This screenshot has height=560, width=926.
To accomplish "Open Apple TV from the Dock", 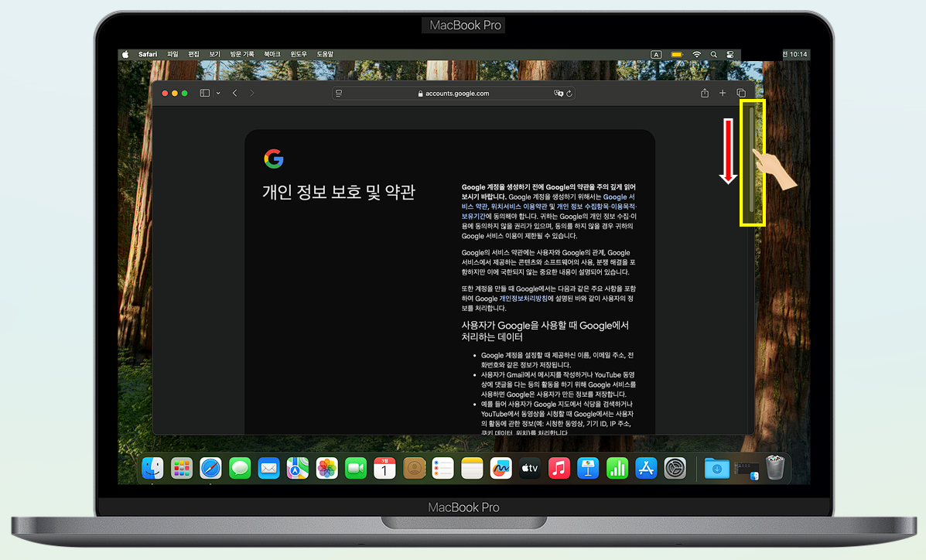I will coord(530,469).
